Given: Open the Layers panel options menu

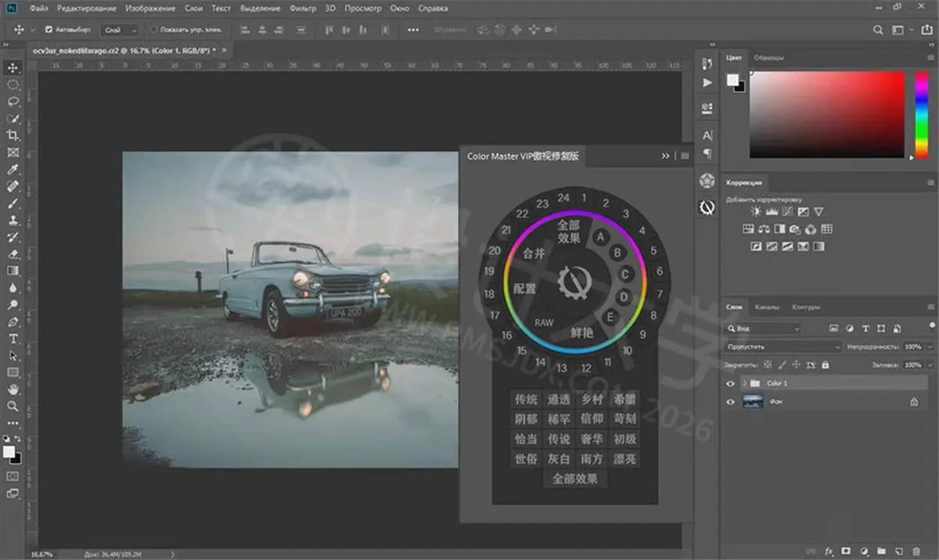Looking at the screenshot, I should [930, 307].
